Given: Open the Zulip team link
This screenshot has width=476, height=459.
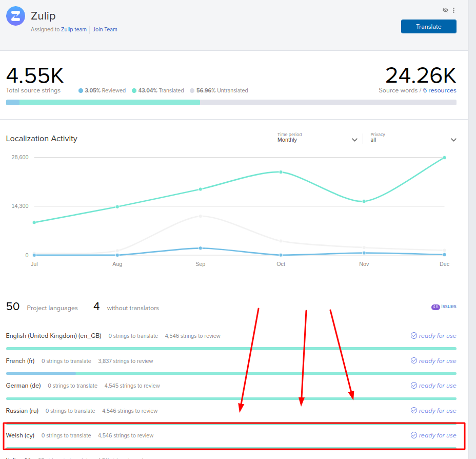Looking at the screenshot, I should pos(74,30).
